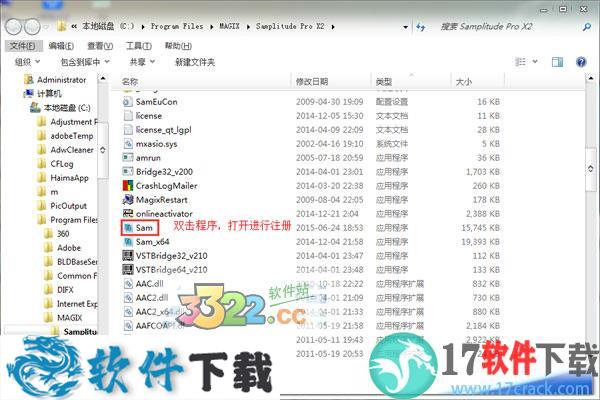Expand the 包含到库中 dropdown
This screenshot has width=600, height=400.
click(85, 62)
